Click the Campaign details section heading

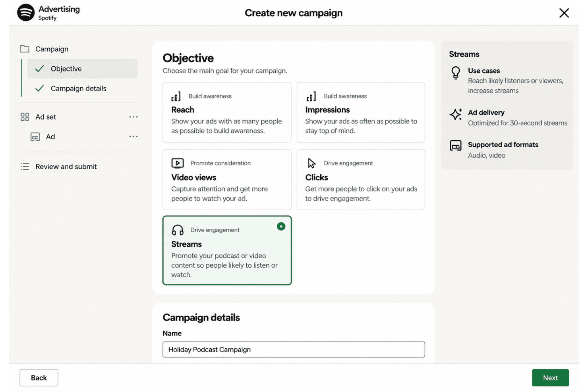pyautogui.click(x=201, y=317)
